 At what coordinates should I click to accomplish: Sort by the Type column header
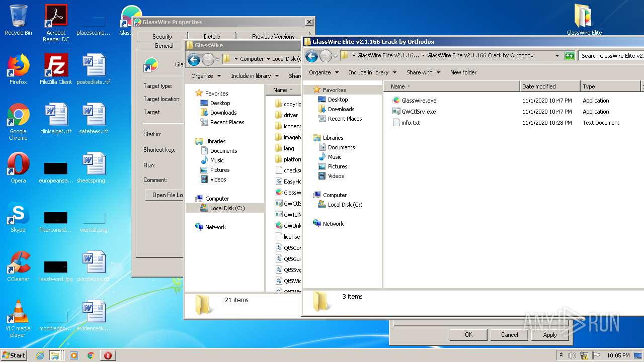point(611,86)
